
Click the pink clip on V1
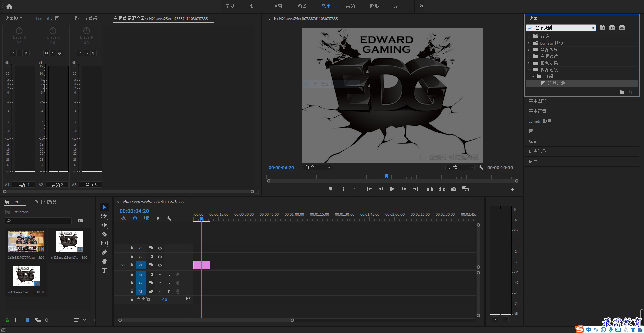(201, 265)
